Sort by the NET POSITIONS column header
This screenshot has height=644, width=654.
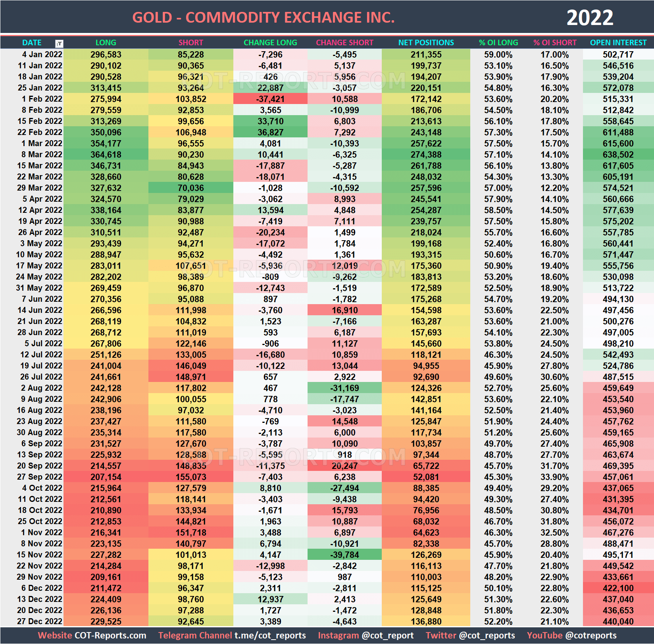(426, 42)
